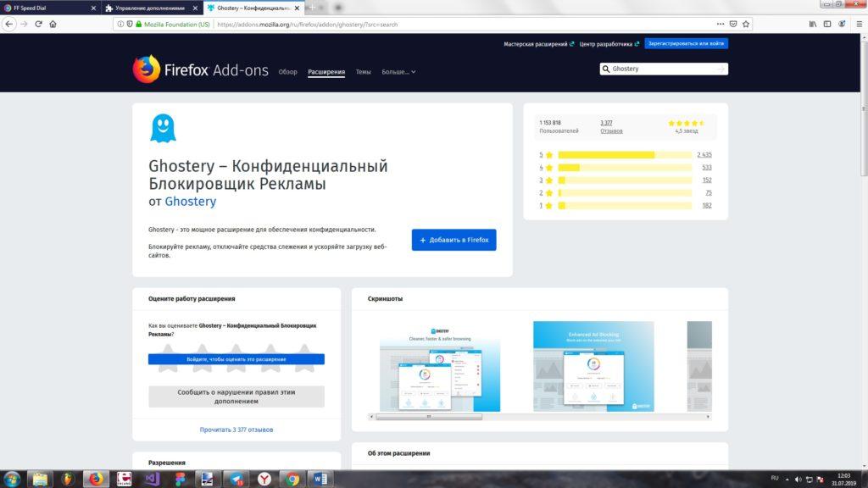Open Google Chrome from taskbar

pyautogui.click(x=292, y=480)
